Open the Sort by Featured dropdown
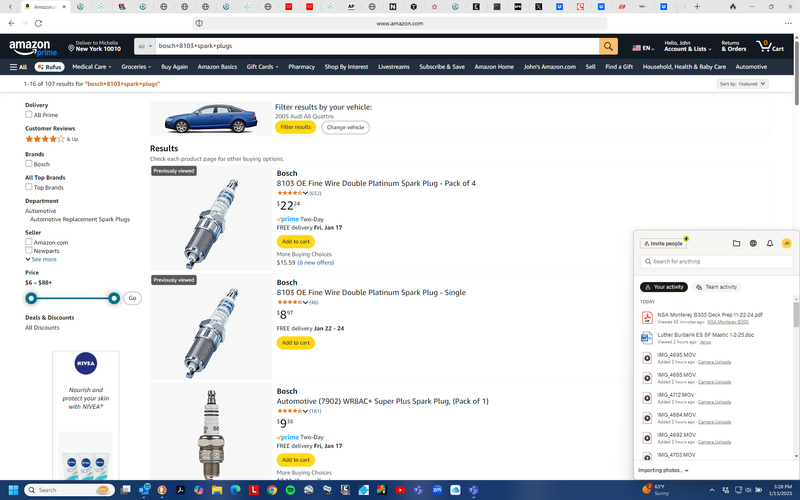The image size is (800, 500). [x=742, y=84]
